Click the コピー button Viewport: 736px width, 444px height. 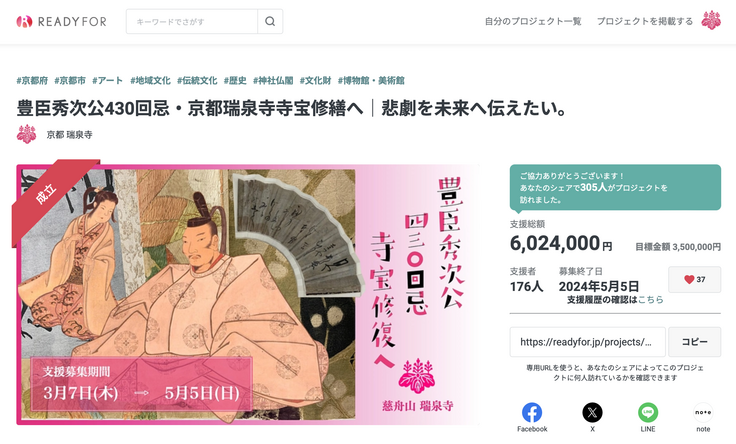[694, 342]
